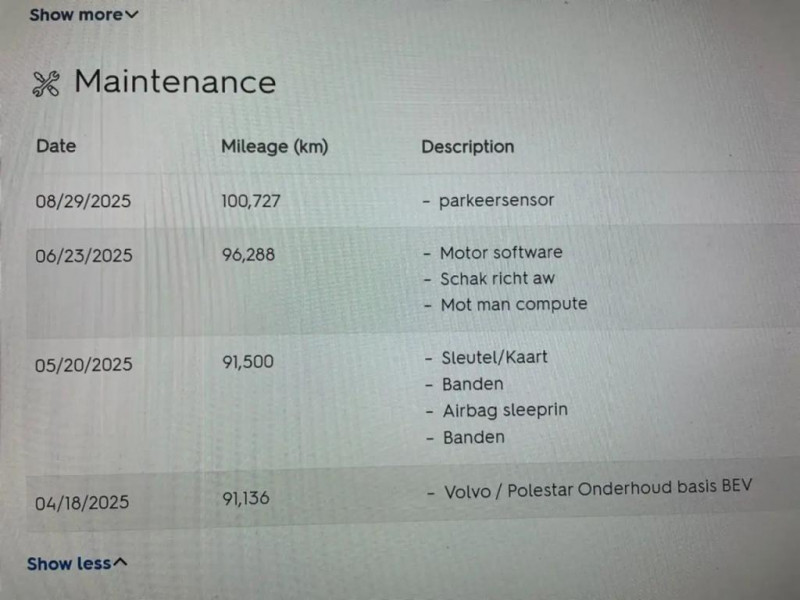
Task: Select the Motor software item
Action: [x=501, y=253]
